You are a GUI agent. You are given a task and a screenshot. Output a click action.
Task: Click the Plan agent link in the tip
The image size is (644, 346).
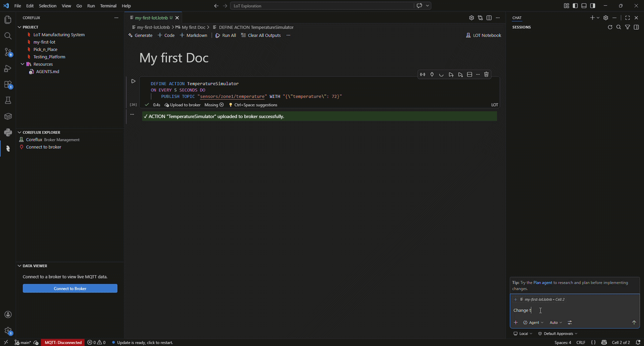[543, 283]
